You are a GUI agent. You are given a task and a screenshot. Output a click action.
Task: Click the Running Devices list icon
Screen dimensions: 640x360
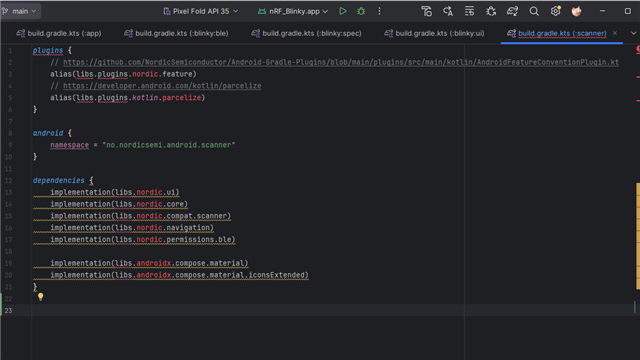(x=469, y=11)
